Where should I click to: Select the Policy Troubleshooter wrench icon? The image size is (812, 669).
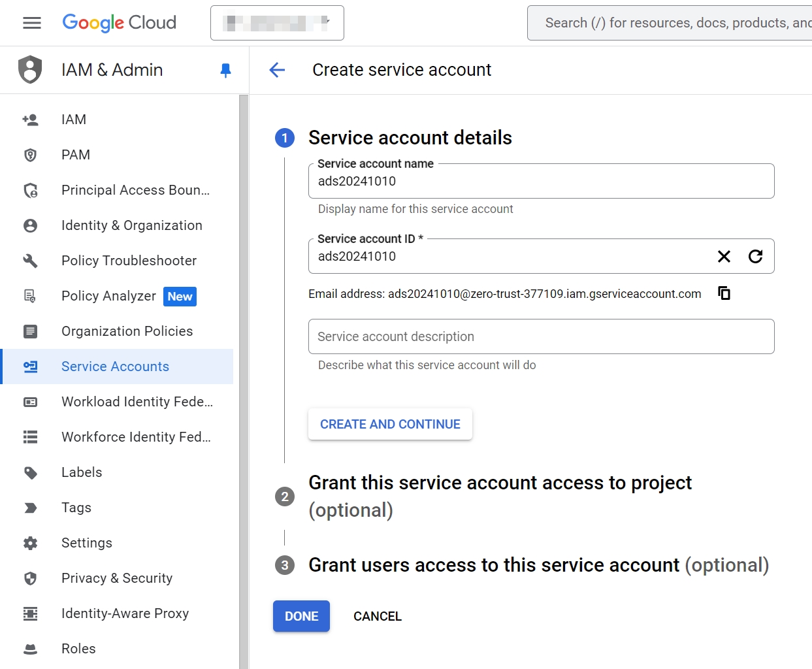30,260
